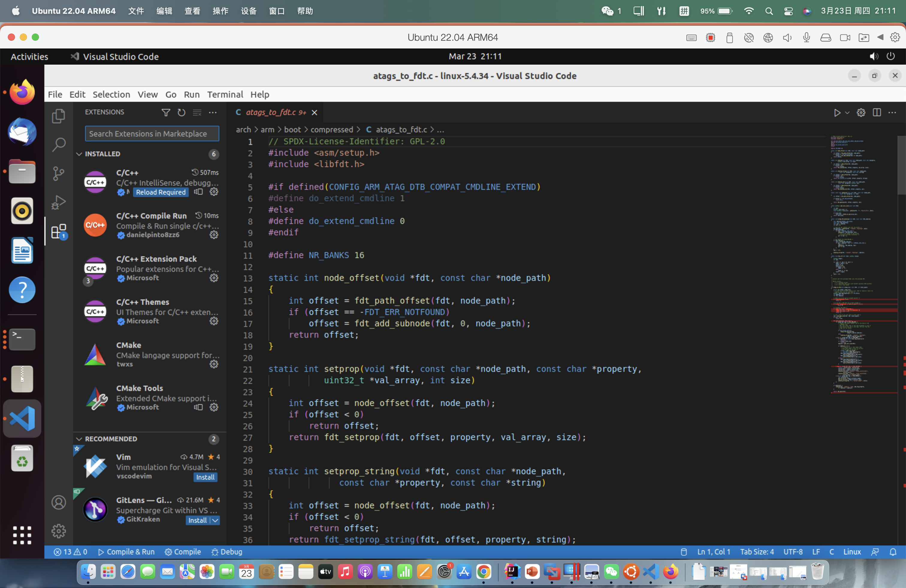Open Activities overview in Ubuntu
906x588 pixels.
(x=29, y=56)
